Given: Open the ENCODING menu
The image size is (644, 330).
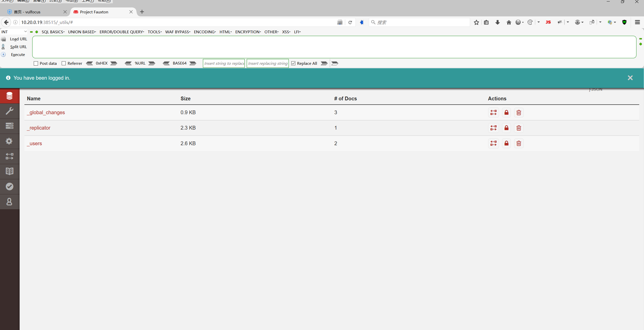Looking at the screenshot, I should pos(205,32).
